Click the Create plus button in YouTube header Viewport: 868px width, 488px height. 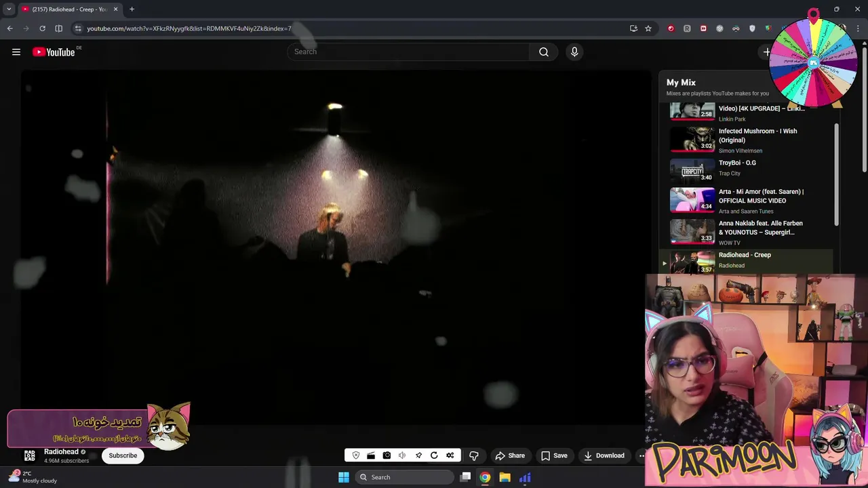[767, 52]
